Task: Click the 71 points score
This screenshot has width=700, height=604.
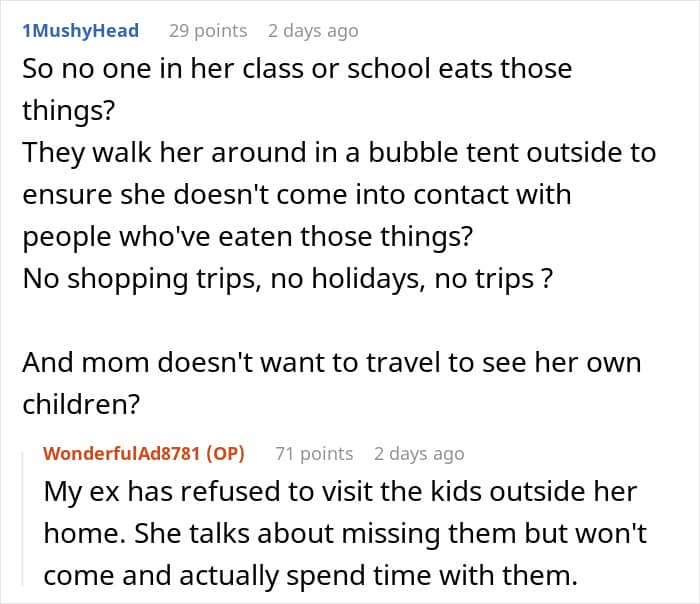Action: (x=314, y=454)
